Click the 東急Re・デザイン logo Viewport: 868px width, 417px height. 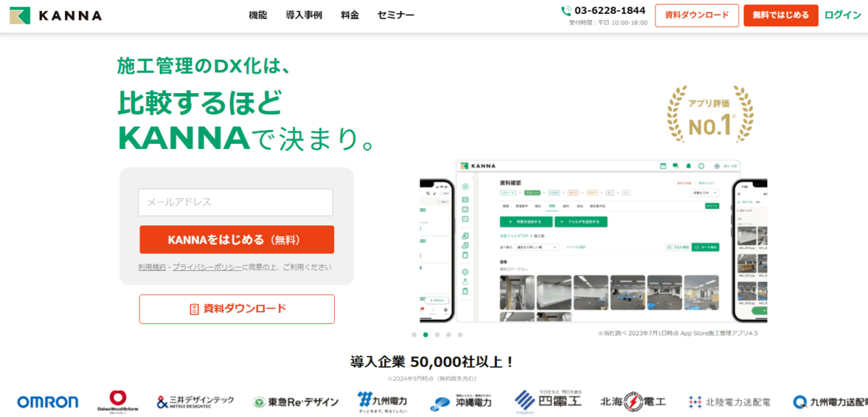(295, 402)
